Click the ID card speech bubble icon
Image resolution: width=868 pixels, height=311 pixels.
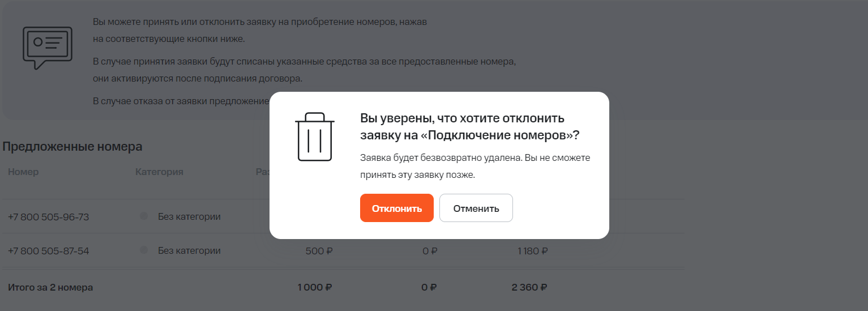(x=48, y=47)
